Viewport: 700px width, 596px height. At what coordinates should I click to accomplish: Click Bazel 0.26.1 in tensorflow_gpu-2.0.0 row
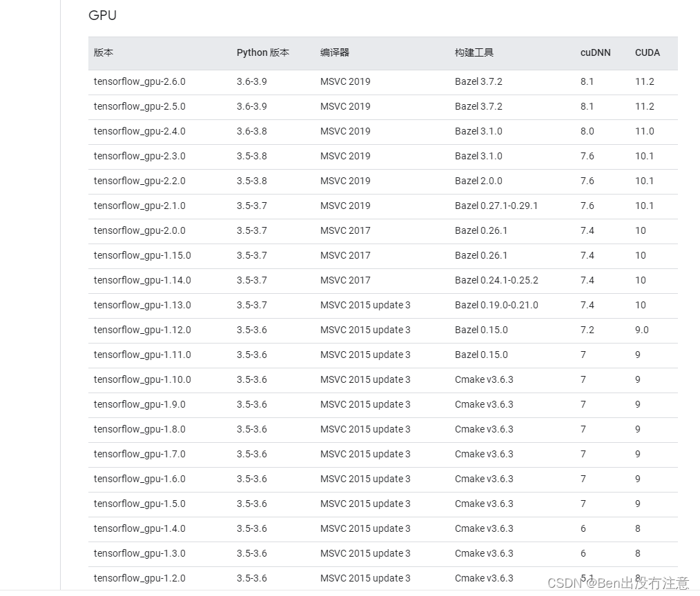tap(481, 230)
